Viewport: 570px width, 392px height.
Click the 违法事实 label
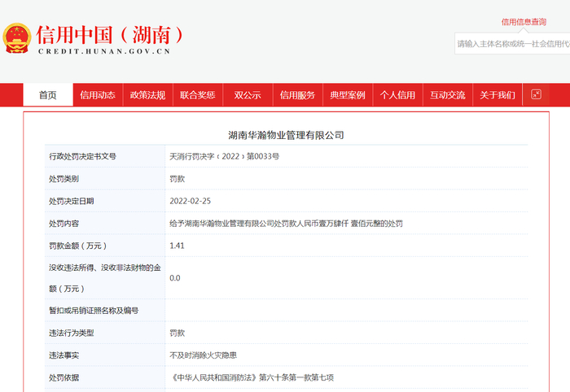(64, 355)
